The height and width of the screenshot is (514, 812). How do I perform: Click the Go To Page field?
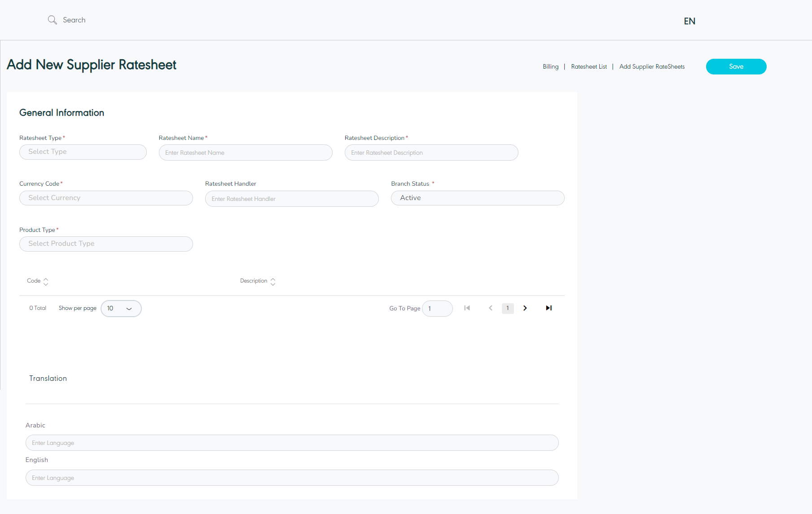[437, 309]
